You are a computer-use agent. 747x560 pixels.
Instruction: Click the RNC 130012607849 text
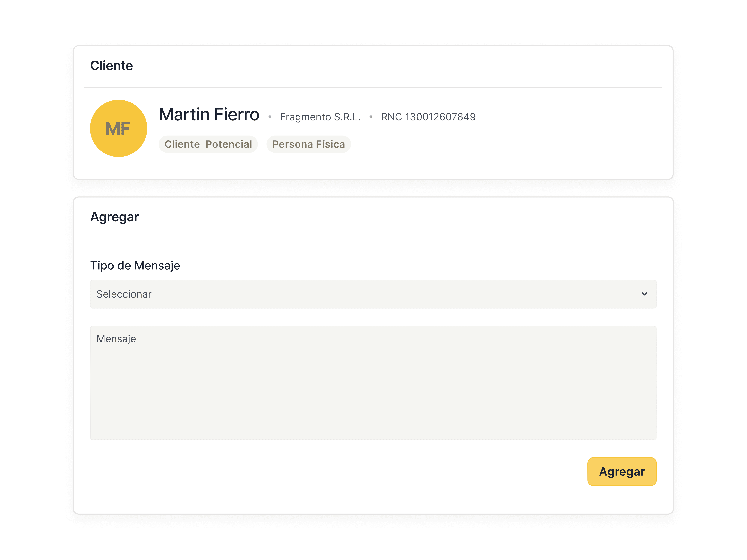click(428, 117)
